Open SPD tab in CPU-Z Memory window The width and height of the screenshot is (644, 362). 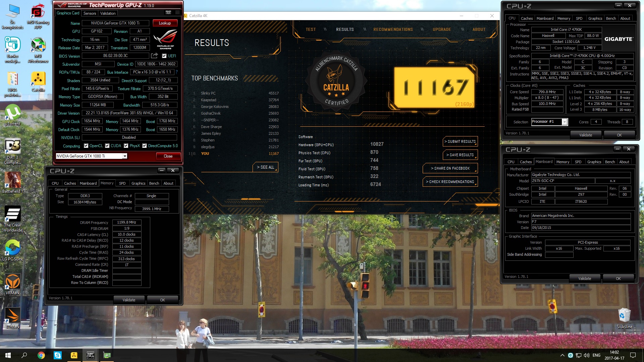pyautogui.click(x=122, y=183)
